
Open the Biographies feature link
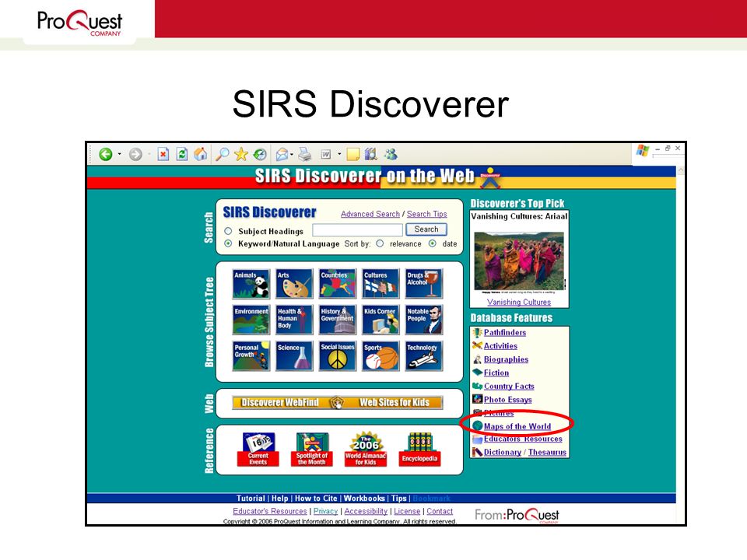tap(506, 359)
